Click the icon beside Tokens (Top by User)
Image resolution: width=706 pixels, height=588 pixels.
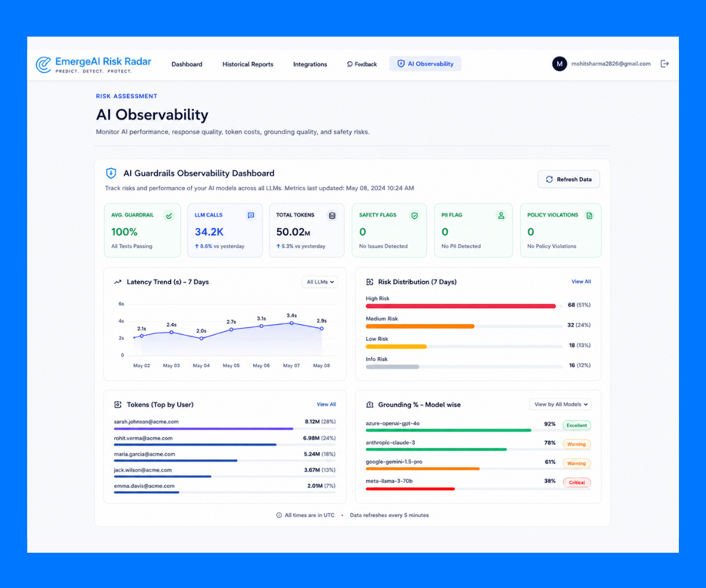click(x=118, y=405)
